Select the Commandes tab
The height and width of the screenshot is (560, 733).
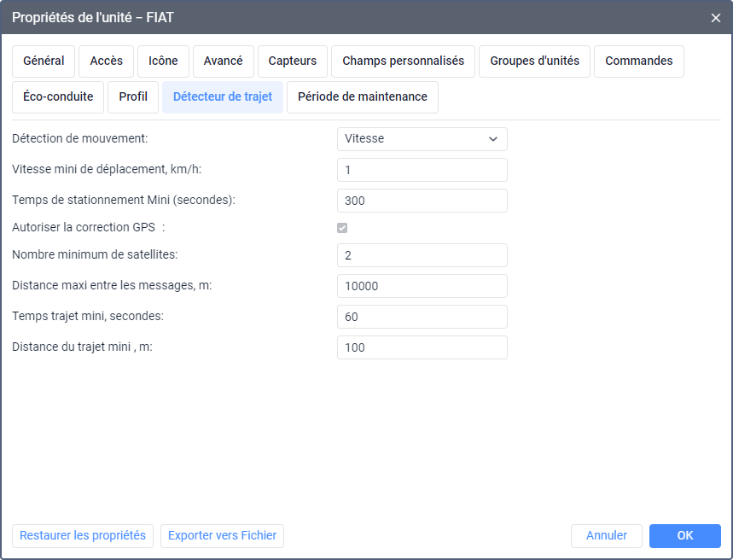pos(638,61)
